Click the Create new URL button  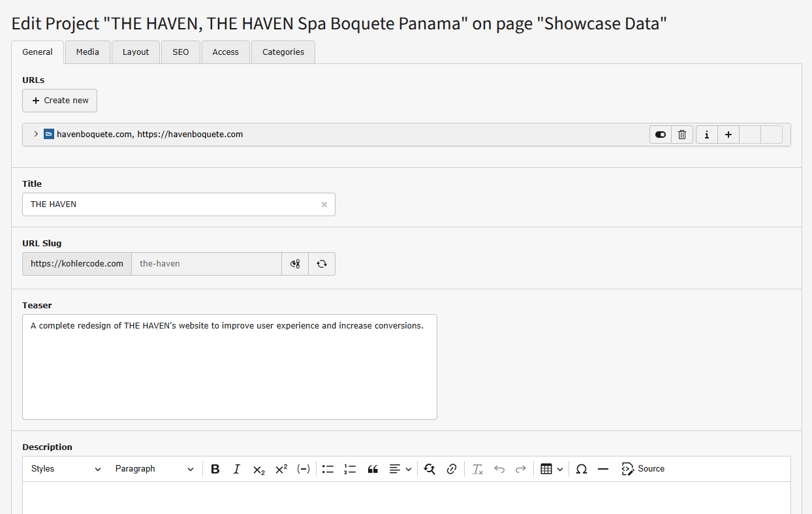tap(59, 101)
